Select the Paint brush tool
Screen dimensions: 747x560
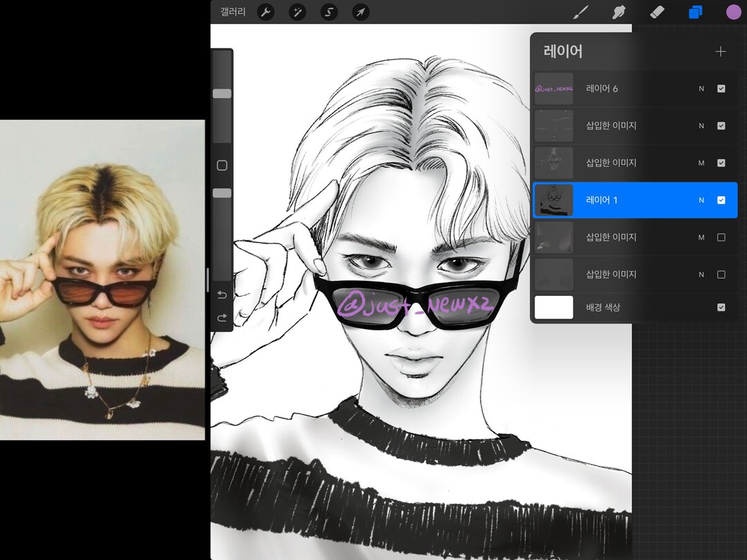click(x=581, y=12)
